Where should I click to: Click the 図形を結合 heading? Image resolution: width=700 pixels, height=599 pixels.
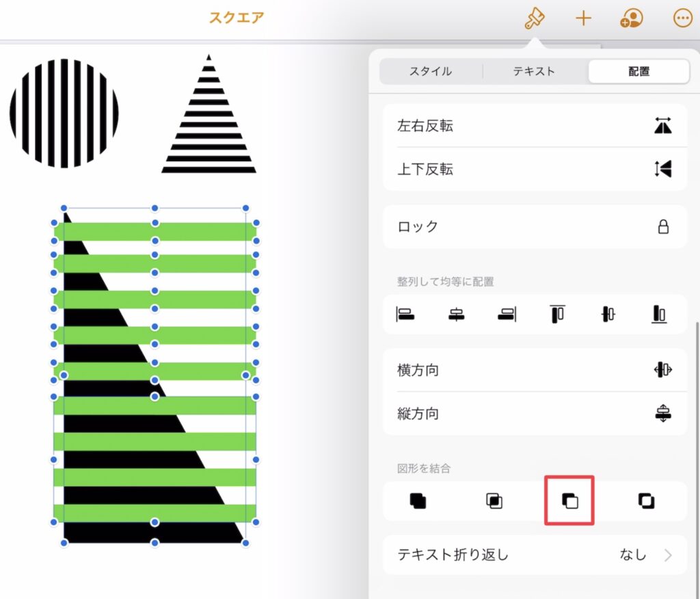(x=424, y=468)
